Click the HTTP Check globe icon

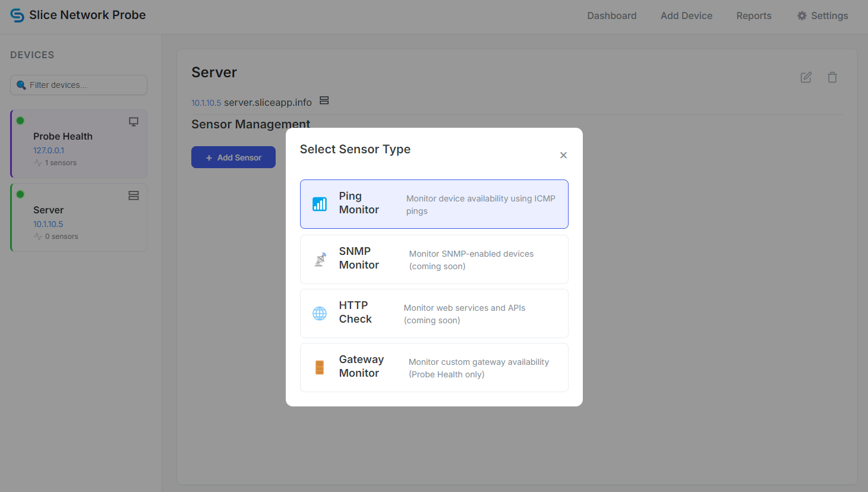tap(320, 313)
